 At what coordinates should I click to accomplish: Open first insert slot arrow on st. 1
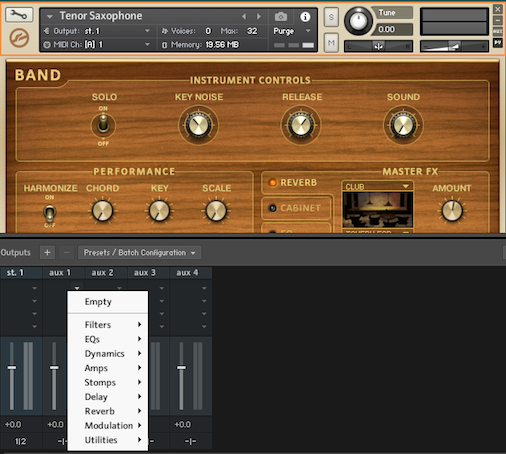coord(35,288)
